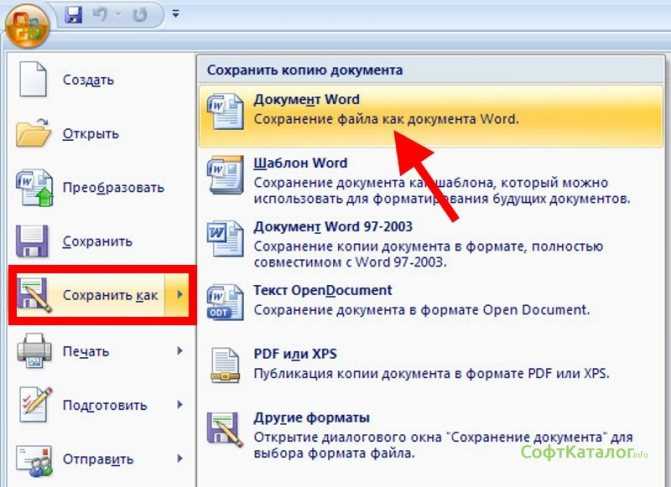Screen dimensions: 671x487
Task: Click 'Сохранение документа в формате Open Document.' text
Action: 422,310
